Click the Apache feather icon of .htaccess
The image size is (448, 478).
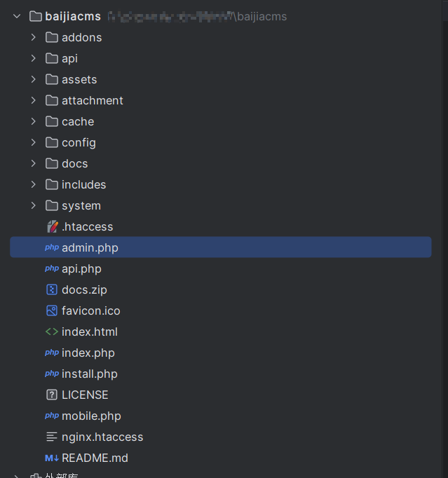click(52, 226)
